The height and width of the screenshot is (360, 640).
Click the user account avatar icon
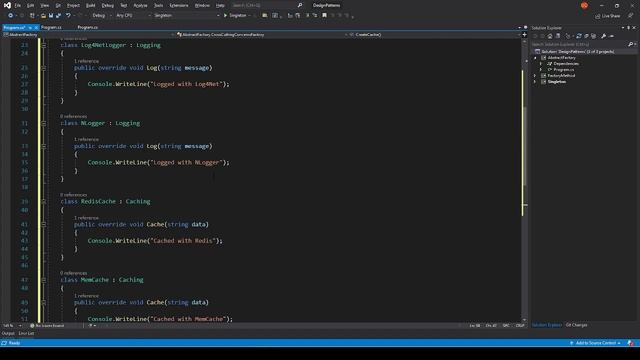pos(584,5)
